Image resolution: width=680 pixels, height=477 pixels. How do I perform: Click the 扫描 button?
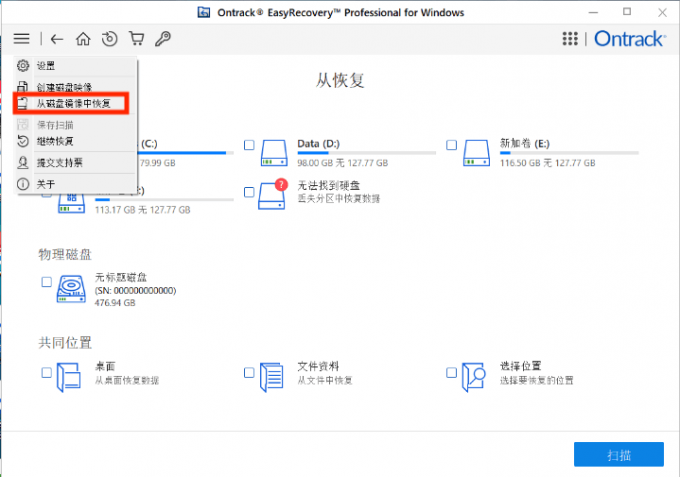click(x=619, y=454)
